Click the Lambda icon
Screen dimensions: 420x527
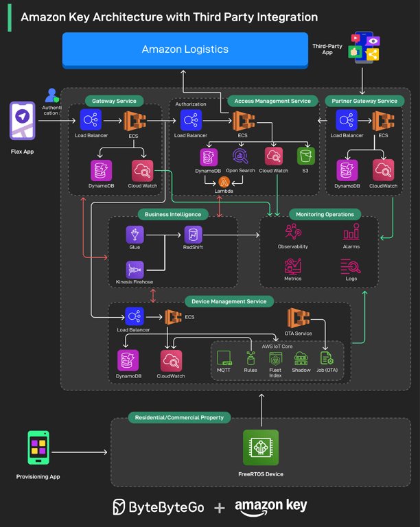[224, 182]
